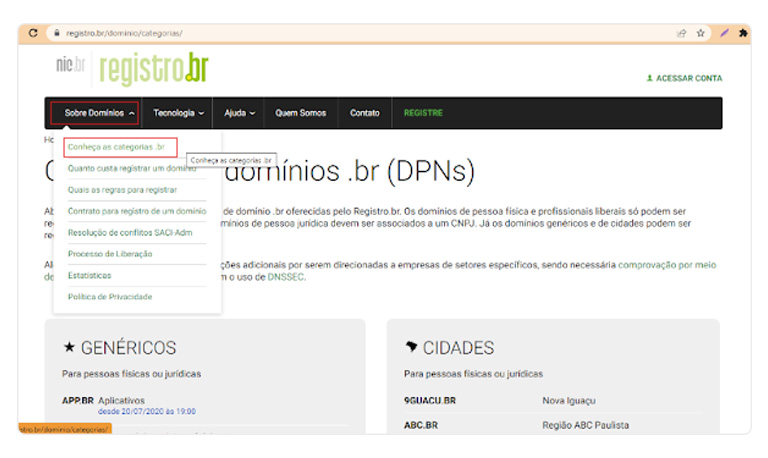The height and width of the screenshot is (458, 768).
Task: Click the registro.br logo
Action: 153,69
